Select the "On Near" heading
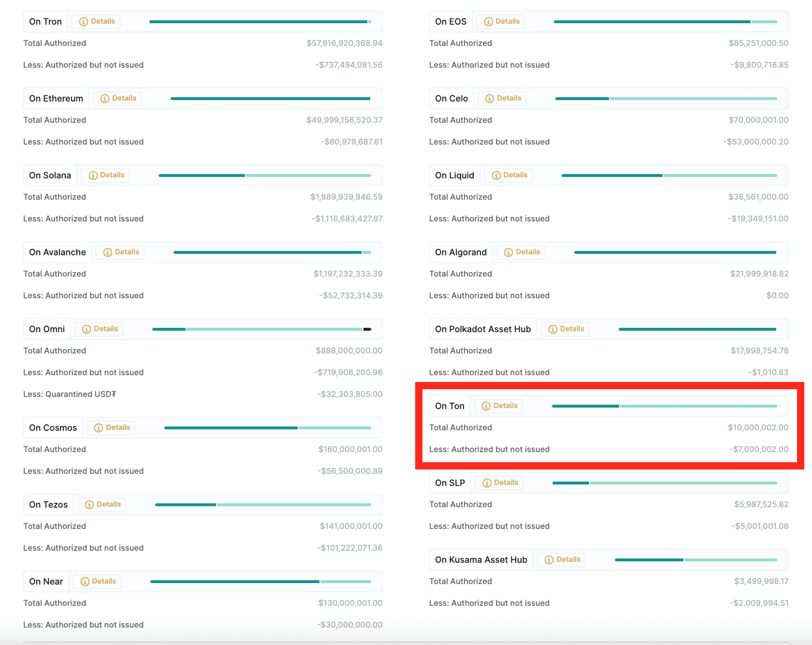Screen dimensions: 812x645 [x=46, y=582]
